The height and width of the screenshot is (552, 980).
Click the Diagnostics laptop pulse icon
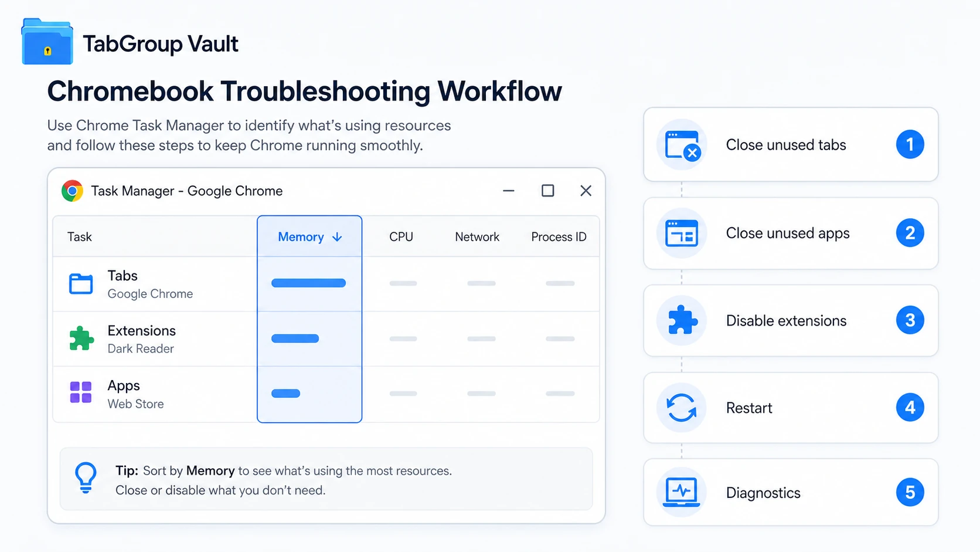[682, 492]
